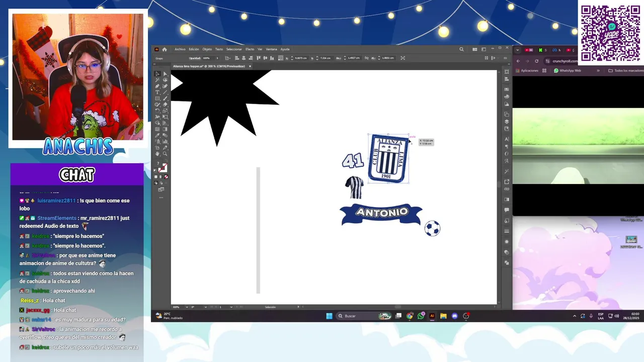
Task: Select the Shaper tool
Action: [x=157, y=104]
